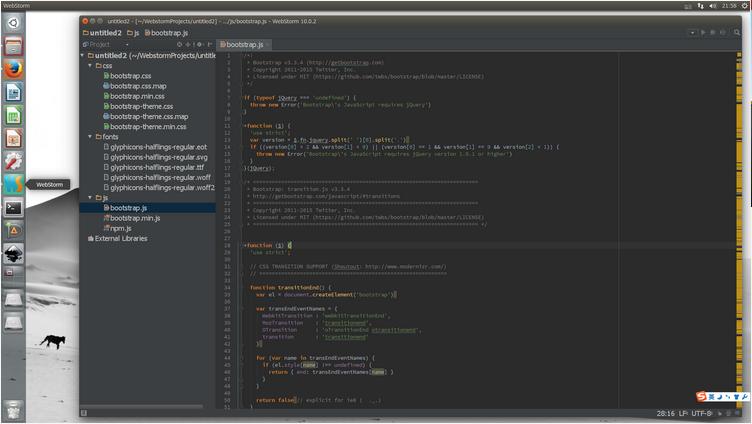The image size is (752, 424).
Task: Collapse the fonts folder
Action: [90, 137]
